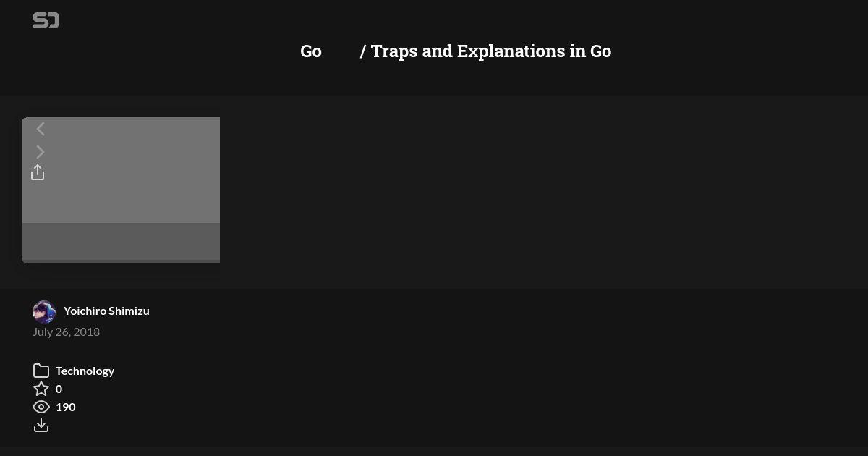Image resolution: width=868 pixels, height=456 pixels.
Task: Download the presentation file
Action: 41,425
